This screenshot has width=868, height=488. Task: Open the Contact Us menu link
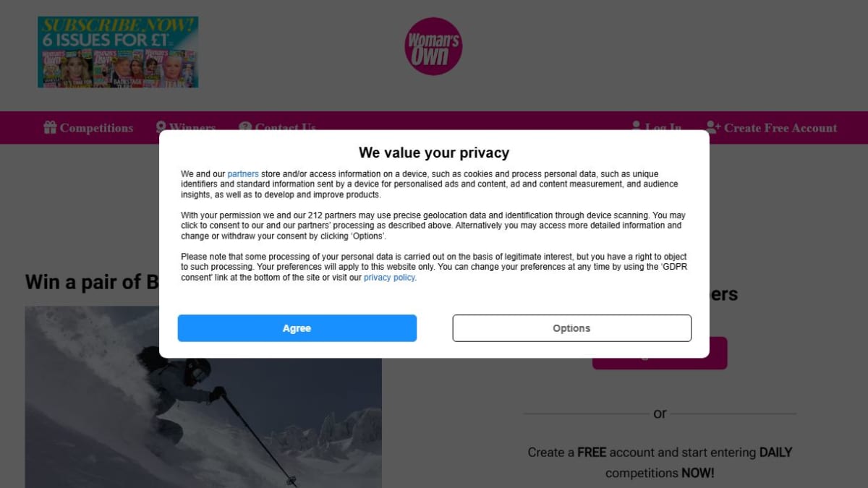(285, 128)
